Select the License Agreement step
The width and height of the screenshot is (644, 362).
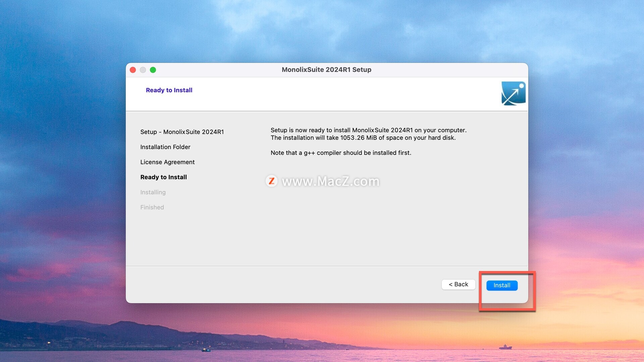click(167, 162)
